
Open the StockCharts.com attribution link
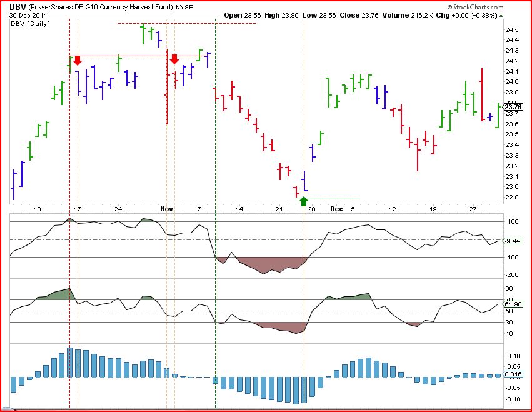475,7
